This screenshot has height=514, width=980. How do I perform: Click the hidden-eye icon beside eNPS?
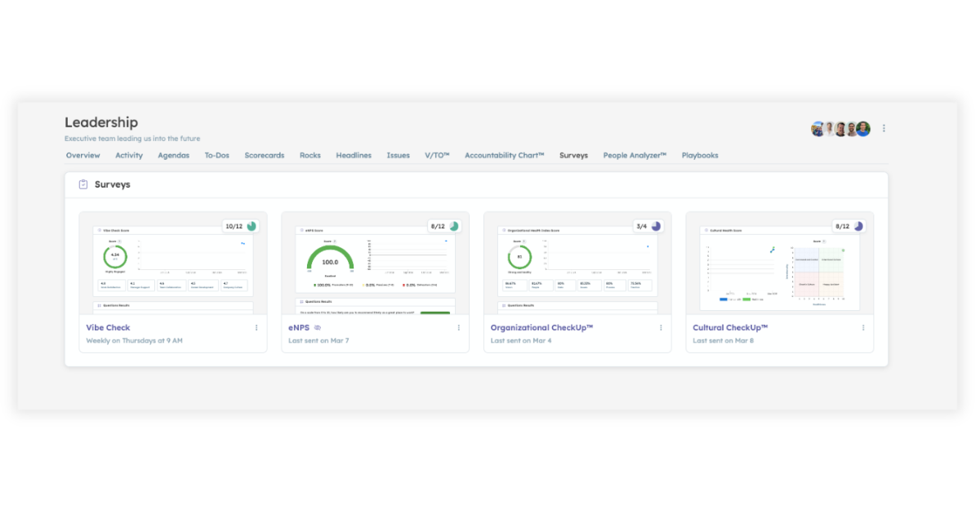click(318, 328)
